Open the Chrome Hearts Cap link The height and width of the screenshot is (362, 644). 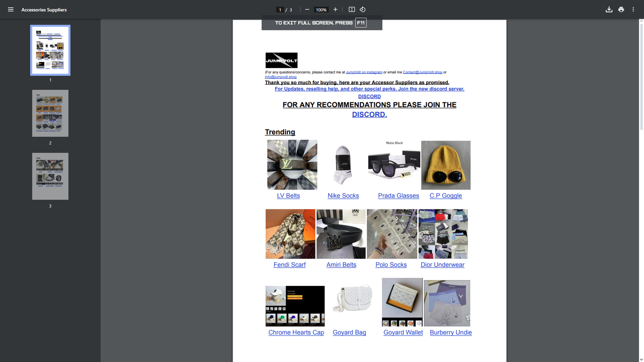(x=296, y=333)
